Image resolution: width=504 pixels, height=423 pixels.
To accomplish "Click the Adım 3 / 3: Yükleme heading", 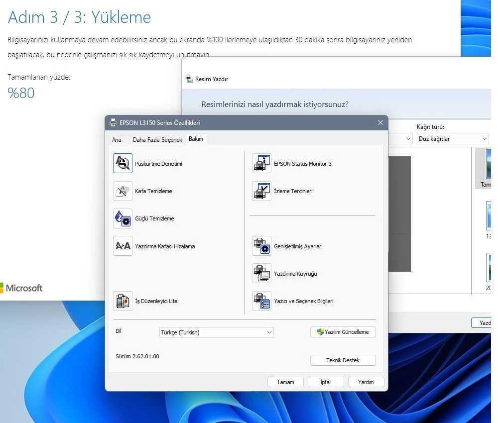I will click(79, 17).
